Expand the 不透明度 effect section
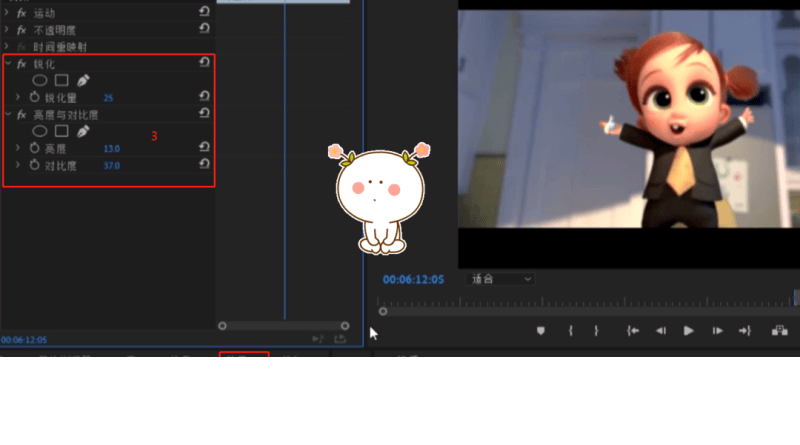The image size is (800, 445). click(x=7, y=30)
